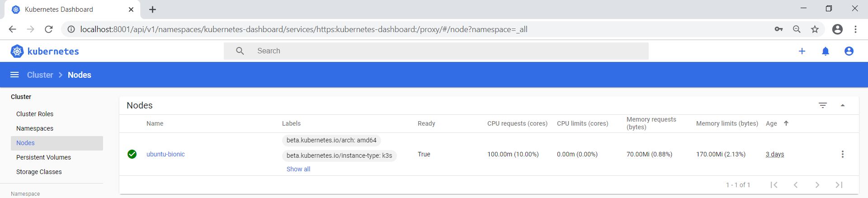The height and width of the screenshot is (198, 868).
Task: Open the dashboard user account icon
Action: (849, 51)
